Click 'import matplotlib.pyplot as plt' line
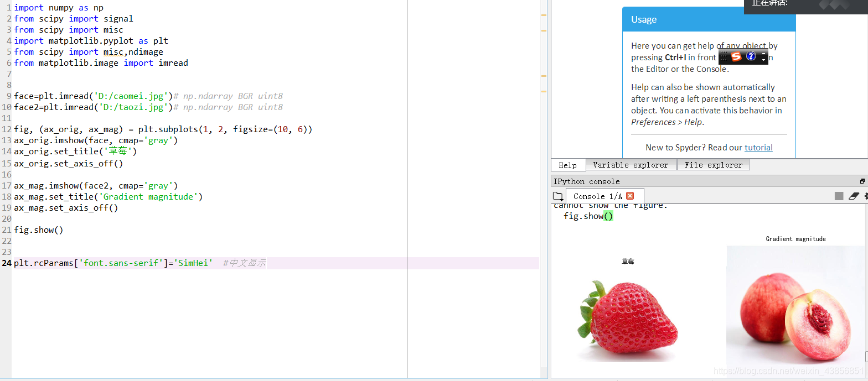The width and height of the screenshot is (868, 381). point(91,41)
